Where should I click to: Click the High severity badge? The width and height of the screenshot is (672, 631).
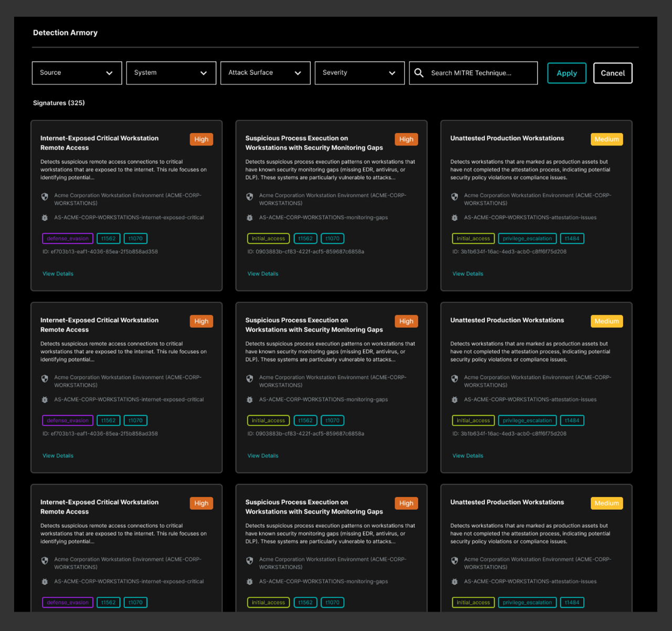click(201, 139)
